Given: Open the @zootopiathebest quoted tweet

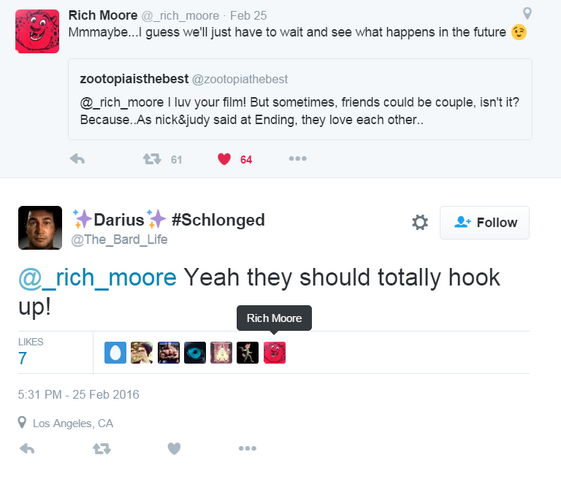Looking at the screenshot, I should coord(300,99).
